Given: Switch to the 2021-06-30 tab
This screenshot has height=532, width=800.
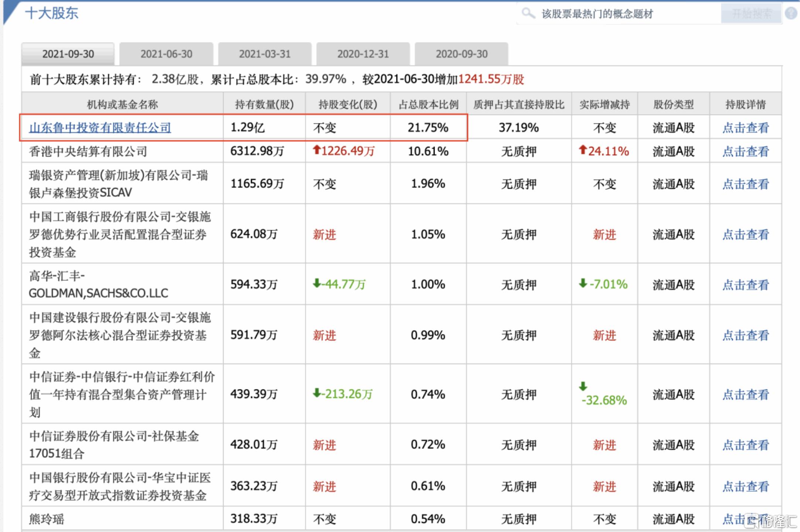Looking at the screenshot, I should [166, 54].
